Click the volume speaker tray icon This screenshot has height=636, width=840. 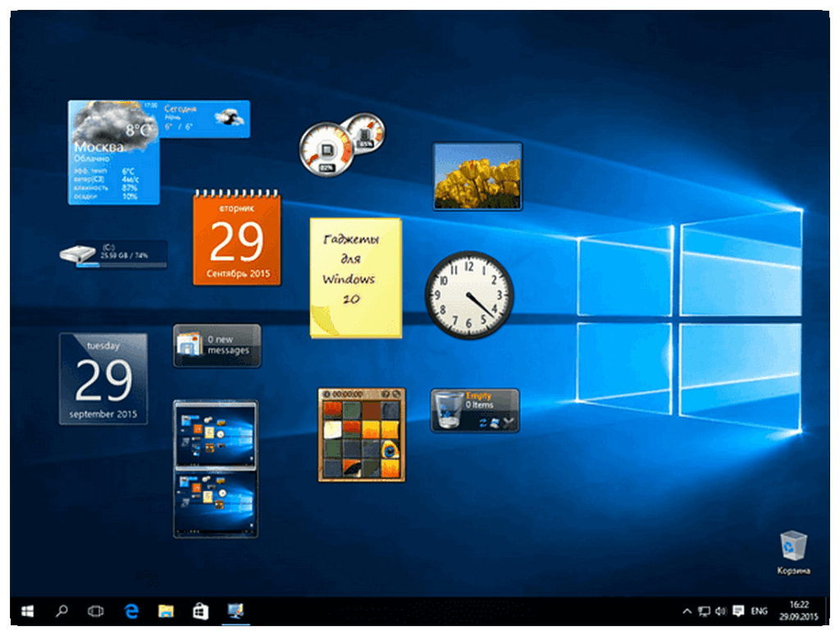tap(720, 611)
